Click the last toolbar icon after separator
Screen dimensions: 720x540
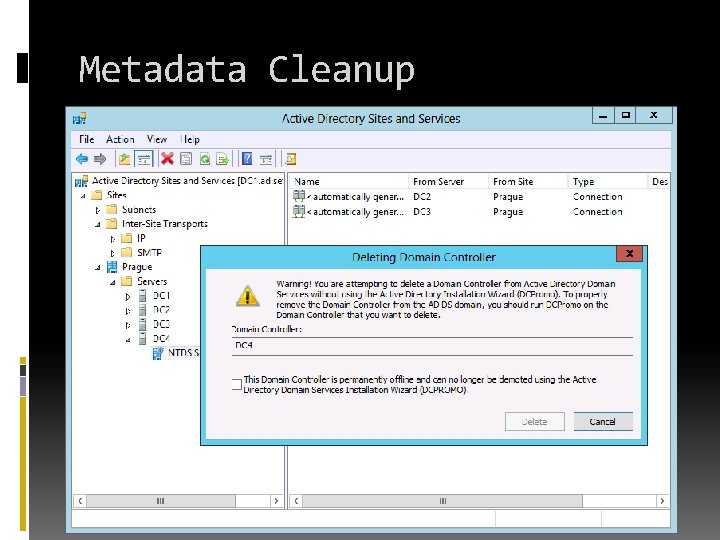(x=291, y=159)
